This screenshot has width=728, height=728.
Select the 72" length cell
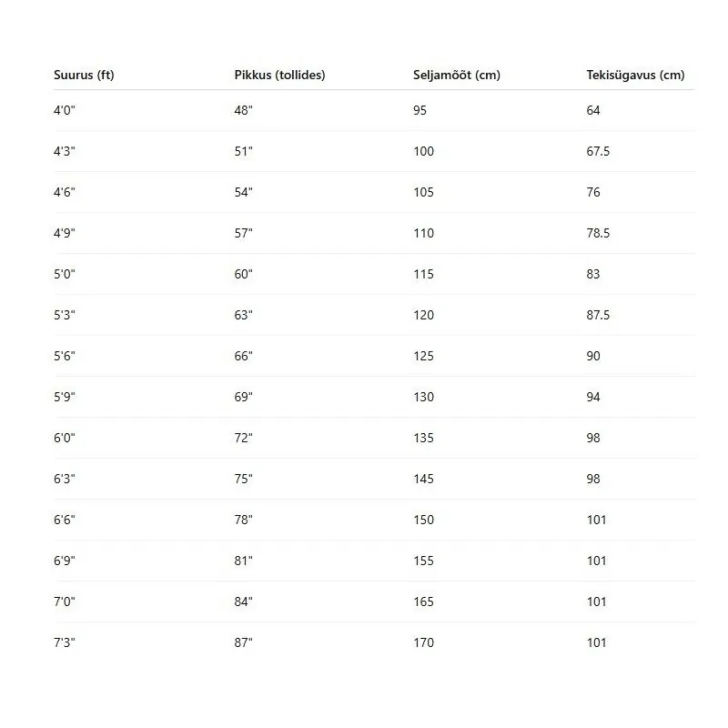[x=243, y=438]
